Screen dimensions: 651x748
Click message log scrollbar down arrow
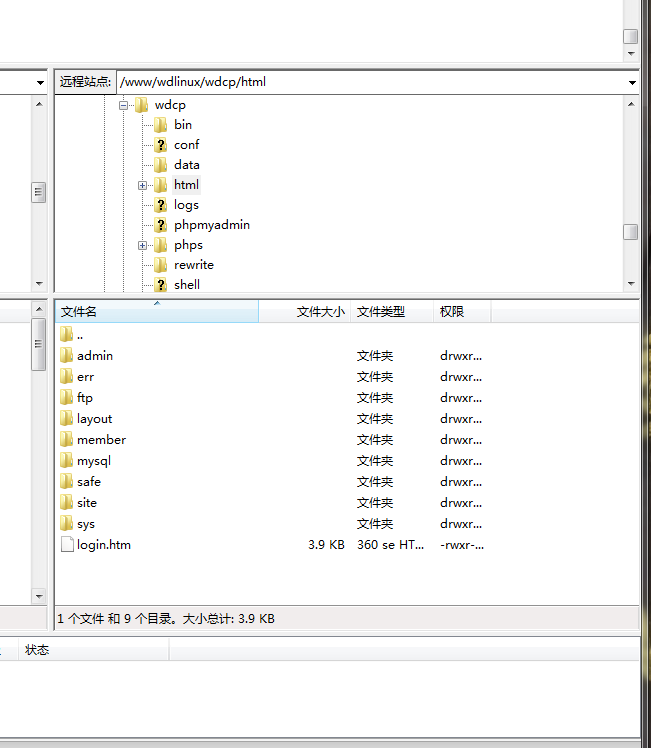point(631,54)
